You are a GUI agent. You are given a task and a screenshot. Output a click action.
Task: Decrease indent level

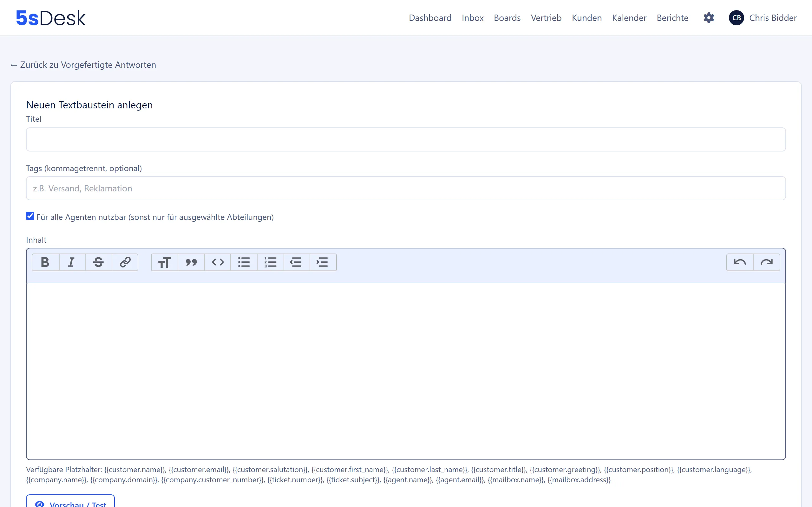coord(297,262)
